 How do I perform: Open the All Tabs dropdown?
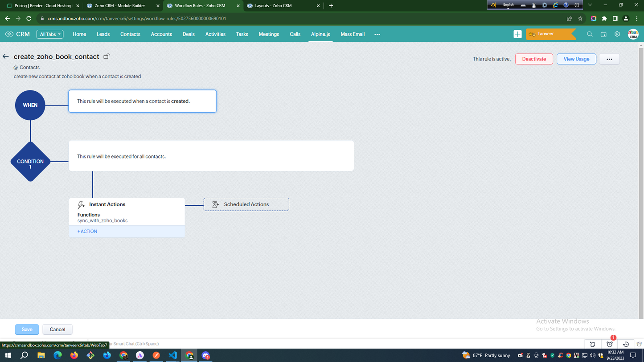50,34
